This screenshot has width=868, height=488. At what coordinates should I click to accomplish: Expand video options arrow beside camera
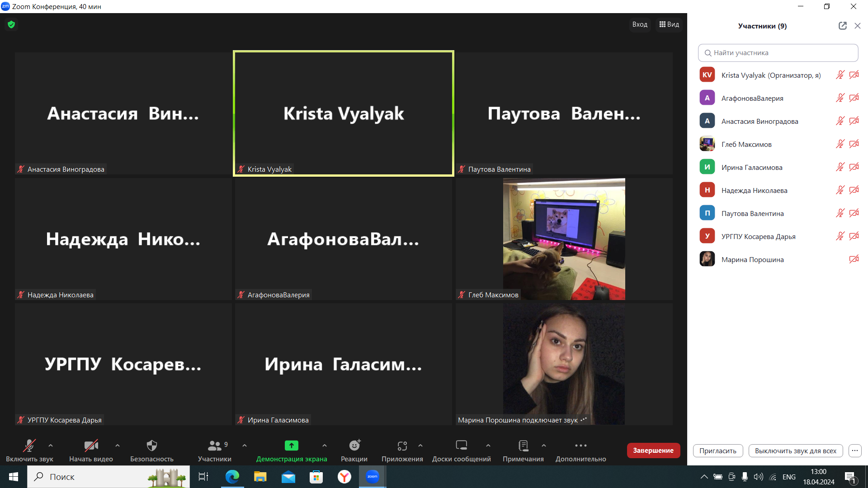click(118, 446)
